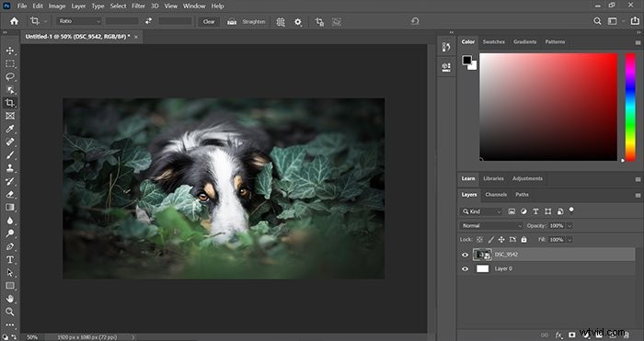Select the Blur tool
The width and height of the screenshot is (644, 341).
point(10,221)
